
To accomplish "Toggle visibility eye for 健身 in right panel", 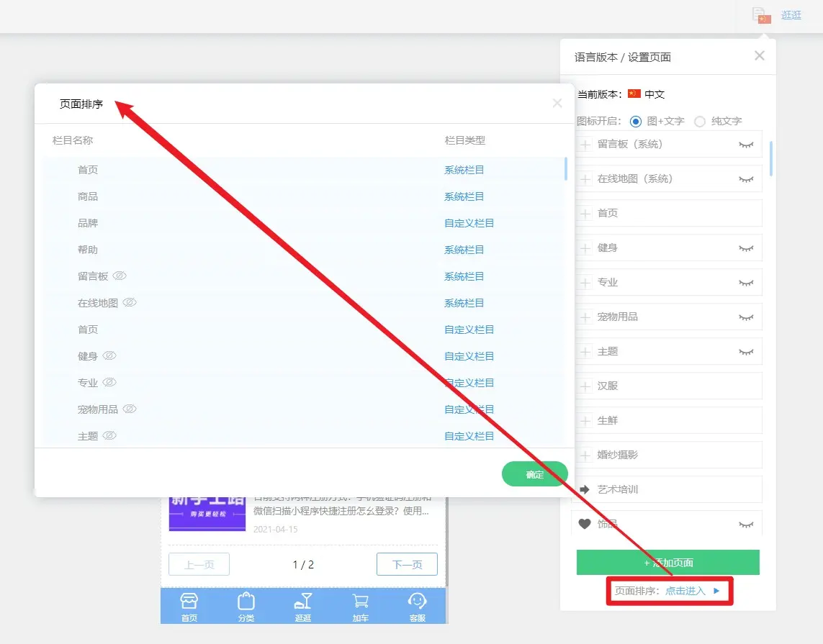I will tap(746, 248).
